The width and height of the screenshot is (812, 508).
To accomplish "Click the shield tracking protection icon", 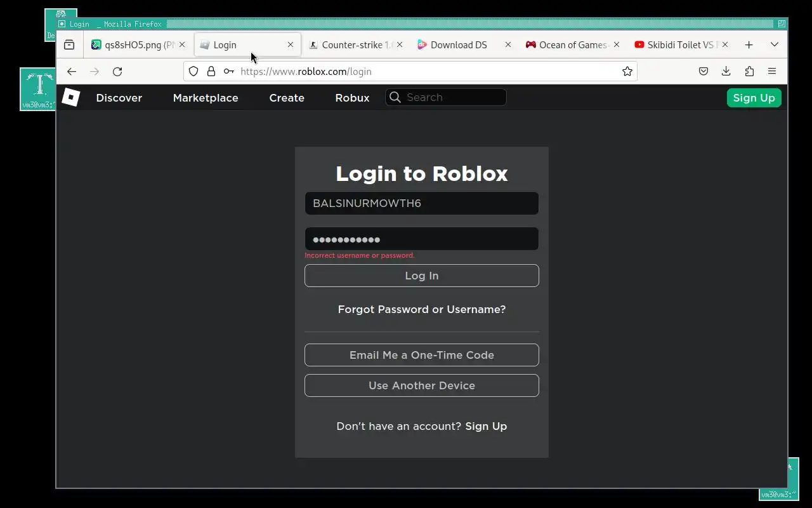I will (x=193, y=71).
